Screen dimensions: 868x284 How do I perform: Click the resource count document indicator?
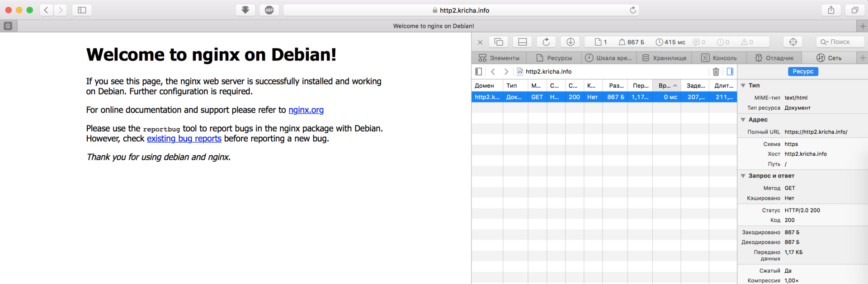(x=600, y=42)
